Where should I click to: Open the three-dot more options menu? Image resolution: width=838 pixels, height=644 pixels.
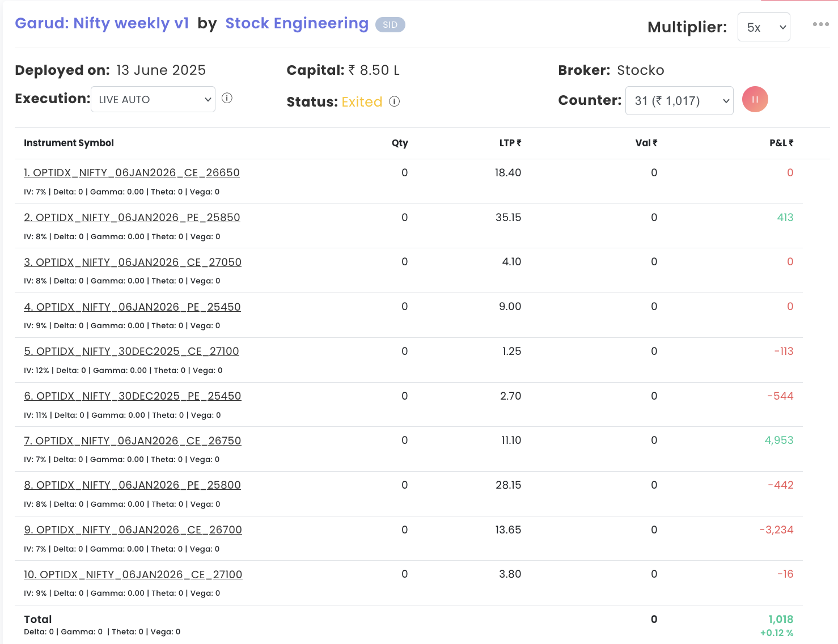[820, 24]
